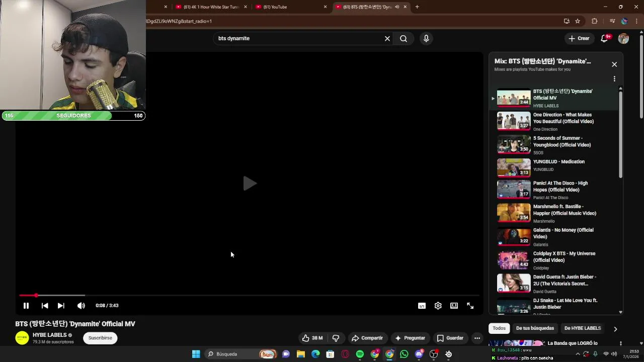Clear the search box text
The height and width of the screenshot is (362, 644).
(387, 39)
